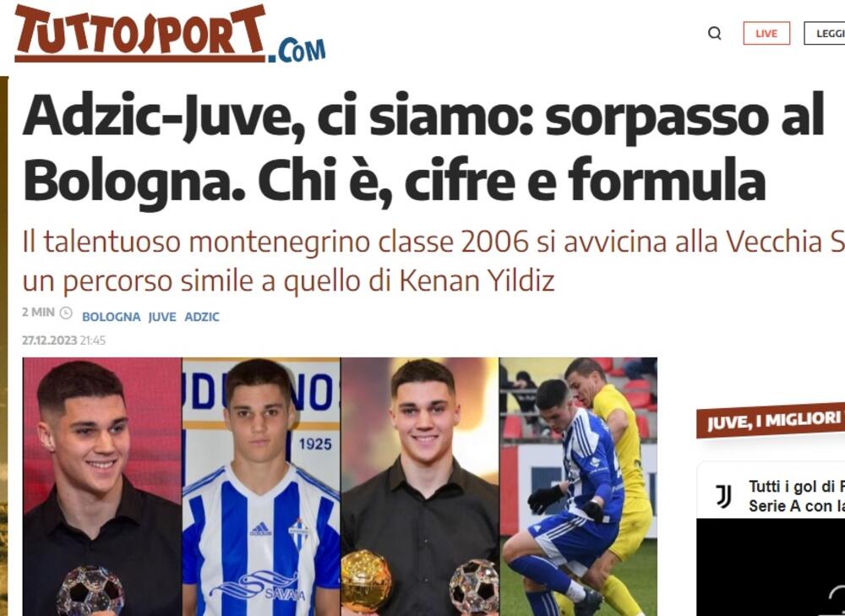845x616 pixels.
Task: Open the ADZIC tag link
Action: click(x=202, y=317)
